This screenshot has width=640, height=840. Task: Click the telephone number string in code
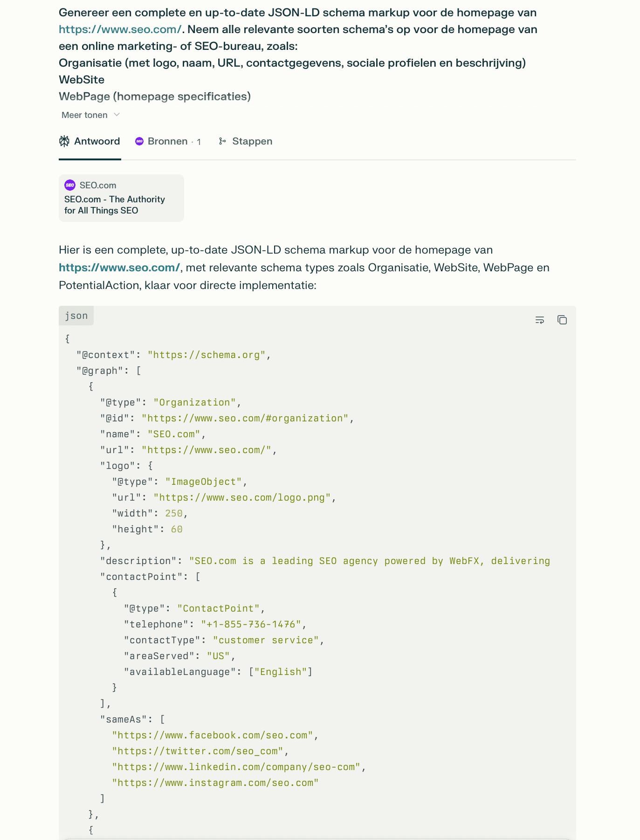pos(251,624)
